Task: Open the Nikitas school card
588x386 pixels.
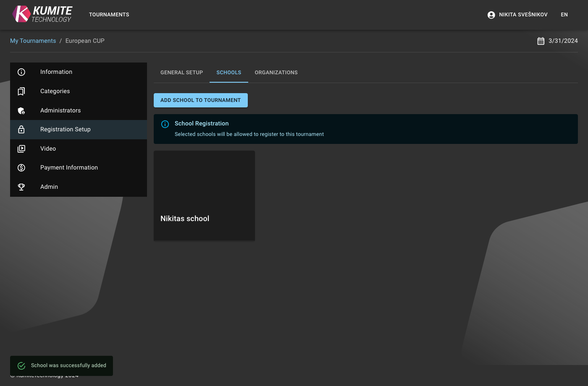Action: 204,196
